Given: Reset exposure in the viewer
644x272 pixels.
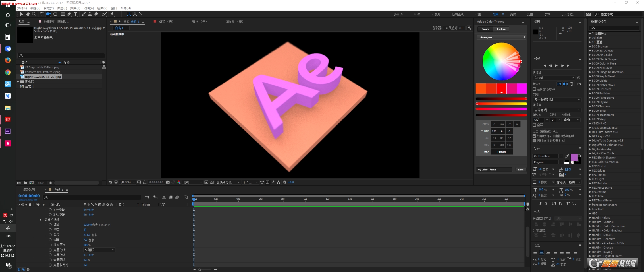Looking at the screenshot, I should click(x=284, y=182).
